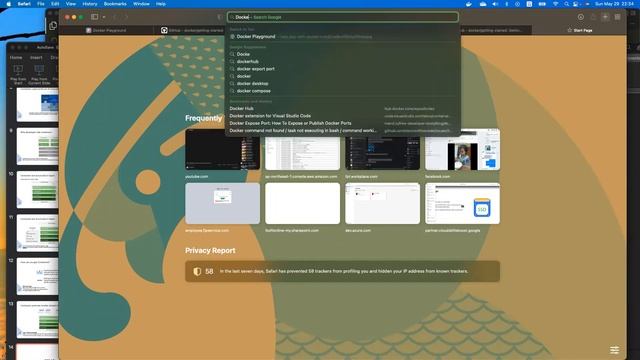
Task: Open the Apple menu
Action: (8, 4)
